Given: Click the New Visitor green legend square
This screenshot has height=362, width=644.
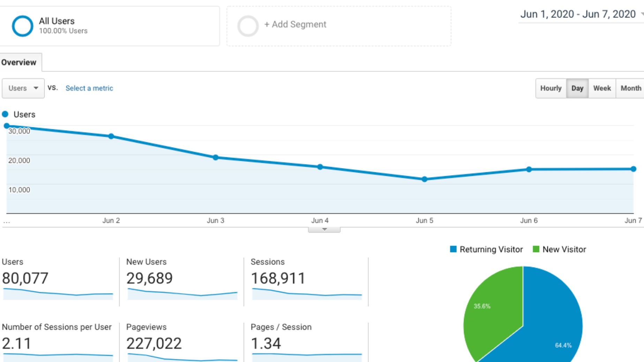Looking at the screenshot, I should [x=536, y=249].
